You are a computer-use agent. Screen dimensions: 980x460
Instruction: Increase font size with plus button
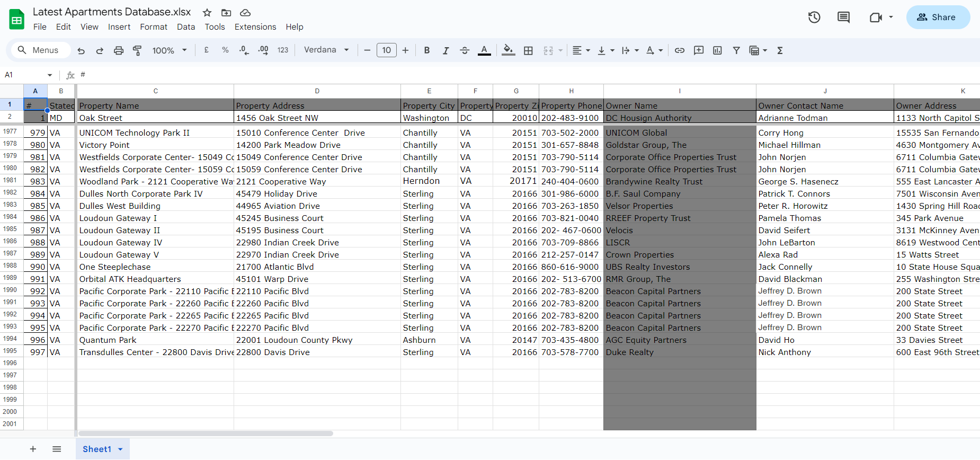click(x=405, y=50)
